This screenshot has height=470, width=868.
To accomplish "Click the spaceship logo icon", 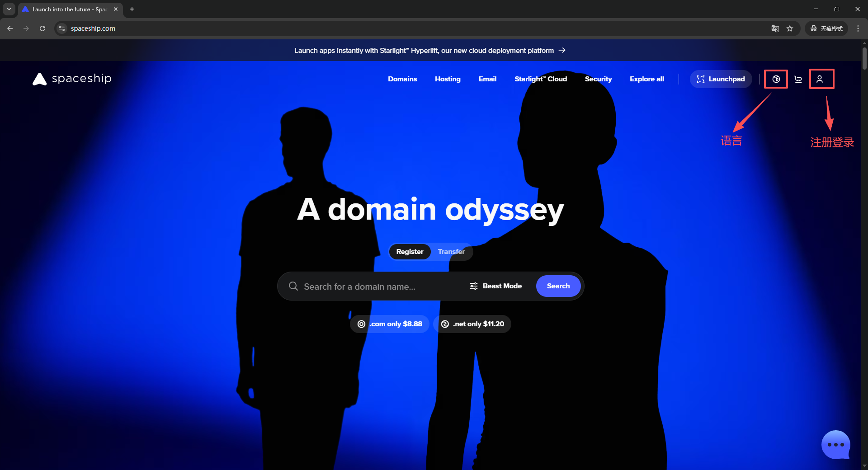I will click(x=40, y=79).
